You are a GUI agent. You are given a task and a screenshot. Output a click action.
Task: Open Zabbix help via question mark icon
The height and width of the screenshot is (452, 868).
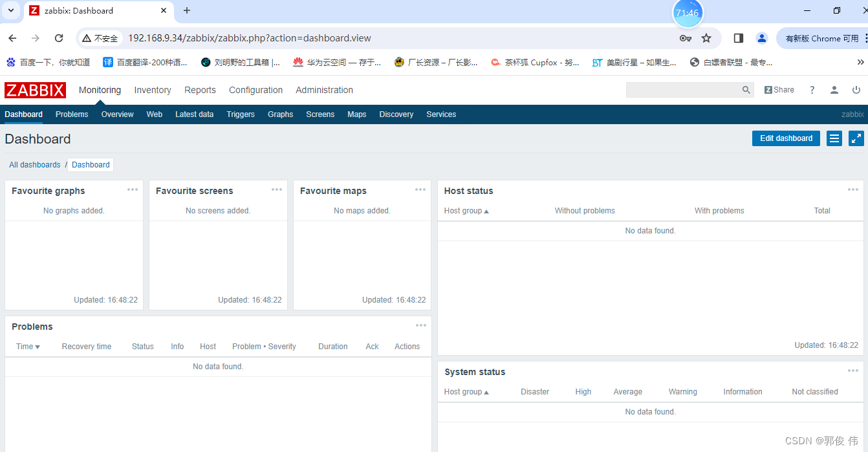pos(812,89)
